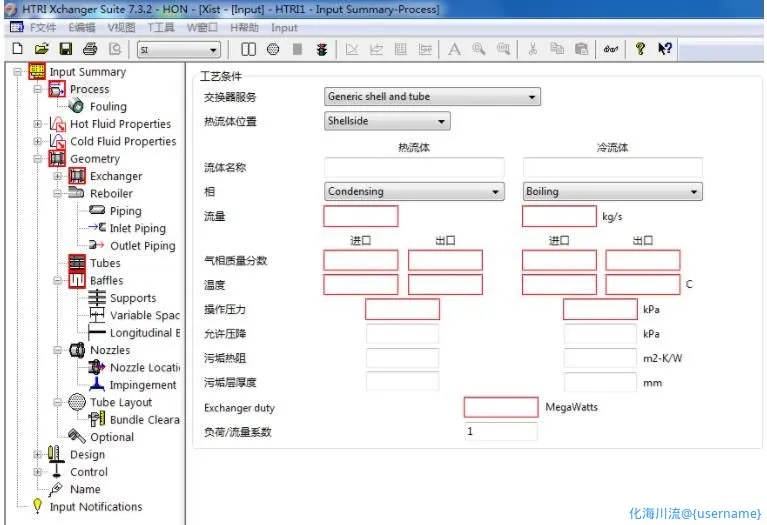
Task: Collapse the Geometry tree node
Action: coord(38,159)
